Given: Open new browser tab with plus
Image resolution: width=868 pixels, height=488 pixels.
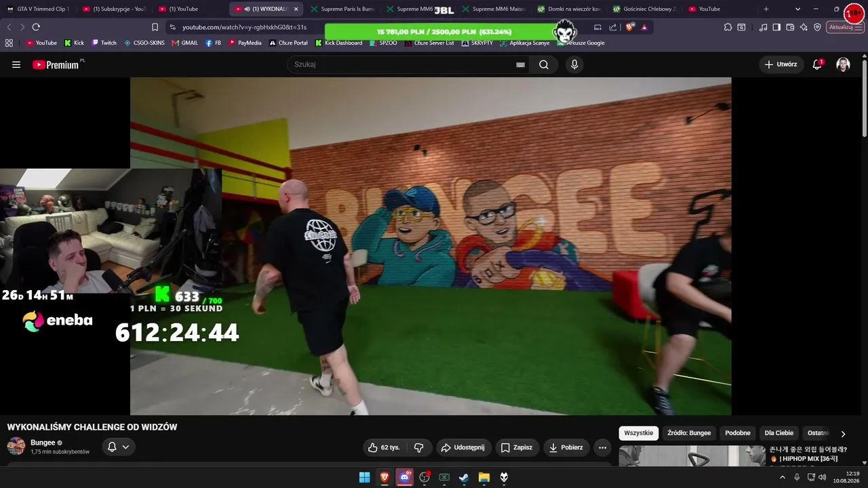Looking at the screenshot, I should point(766,9).
